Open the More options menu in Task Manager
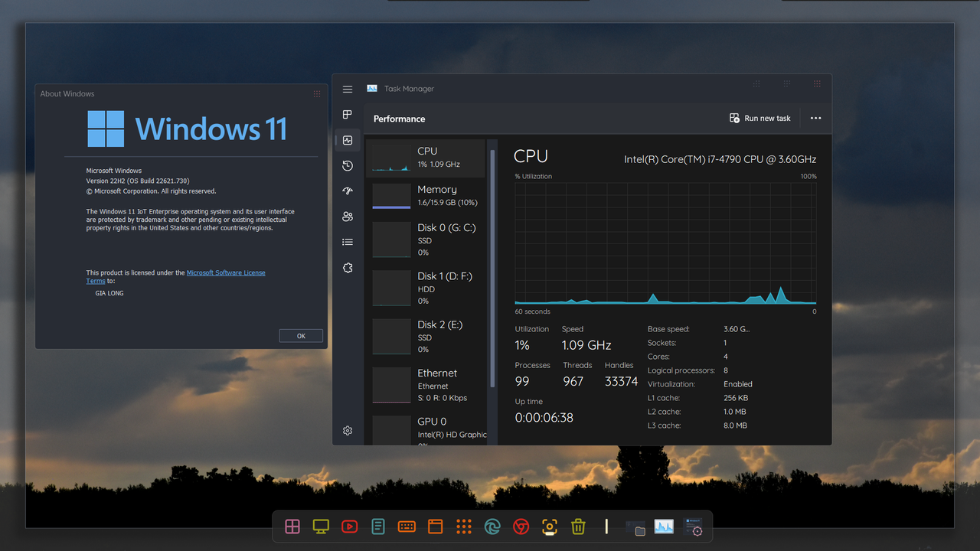Viewport: 980px width, 551px height. pos(815,118)
